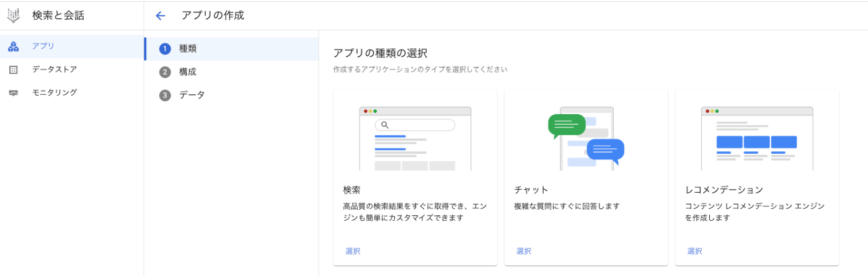Go back using the arrow beside アプリの作成
868x276 pixels.
point(161,16)
